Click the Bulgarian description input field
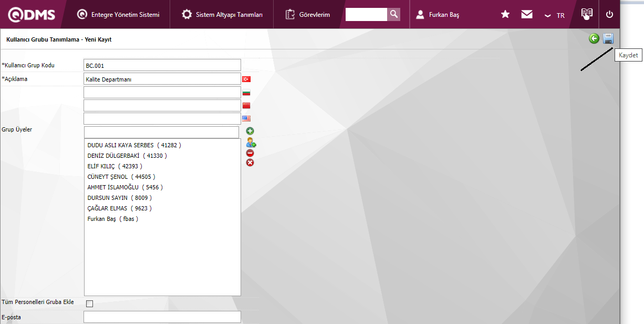This screenshot has height=324, width=644. 162,92
